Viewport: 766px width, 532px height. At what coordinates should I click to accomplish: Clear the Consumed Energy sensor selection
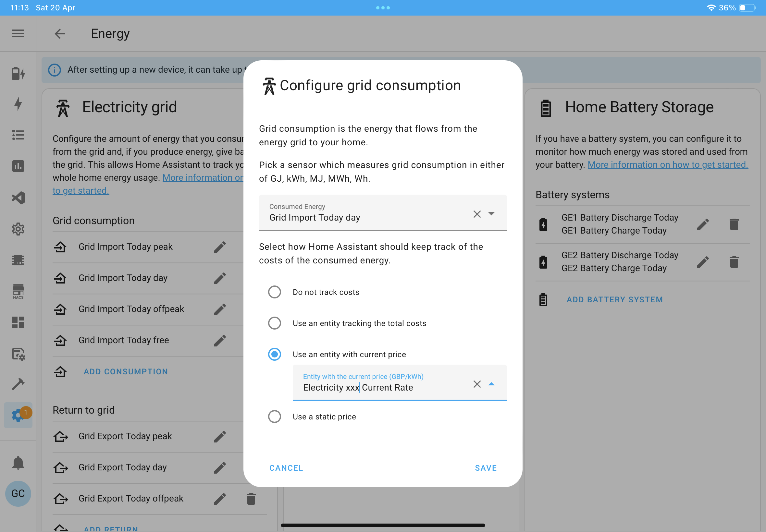[477, 214]
